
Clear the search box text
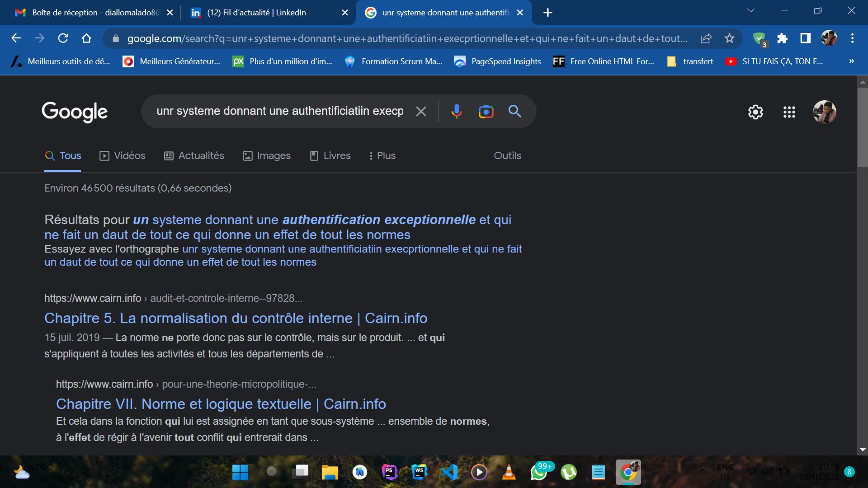[421, 111]
